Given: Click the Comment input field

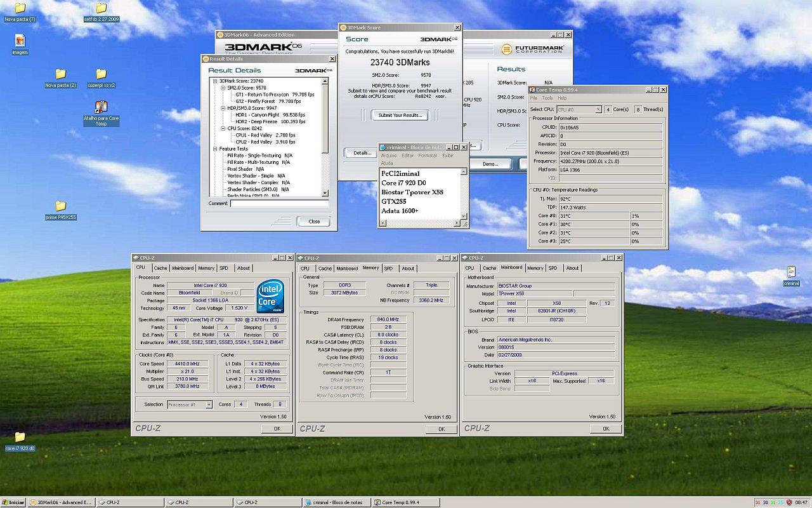Looking at the screenshot, I should click(280, 204).
